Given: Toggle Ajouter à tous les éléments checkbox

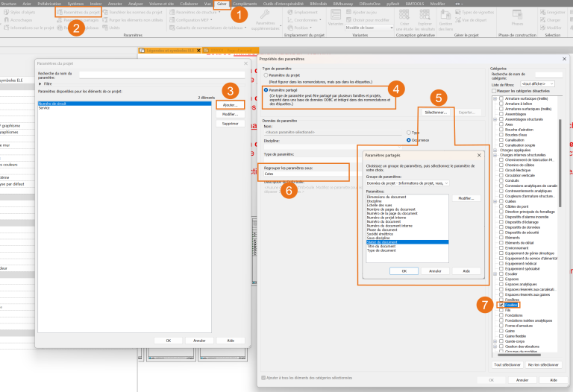Looking at the screenshot, I should [263, 378].
